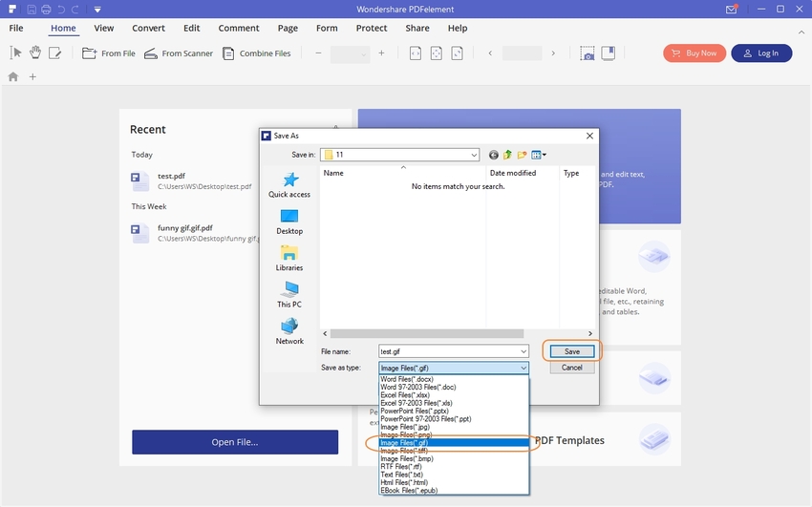Switch to the Protect tab
812x507 pixels.
click(x=372, y=28)
